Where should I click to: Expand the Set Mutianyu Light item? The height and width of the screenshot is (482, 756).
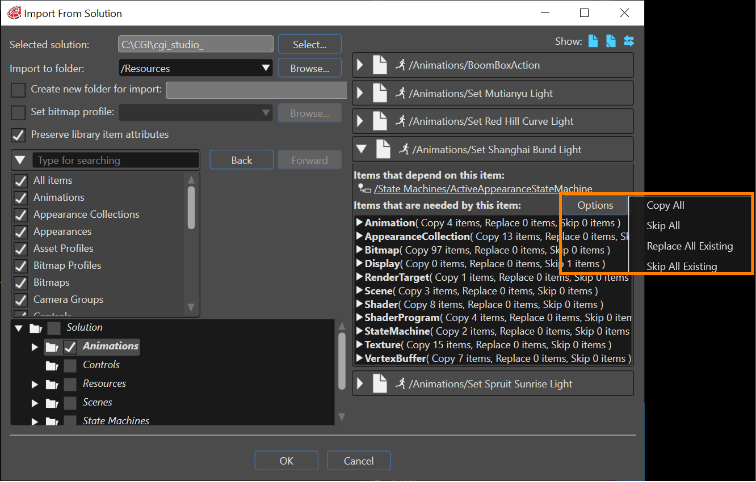point(360,93)
